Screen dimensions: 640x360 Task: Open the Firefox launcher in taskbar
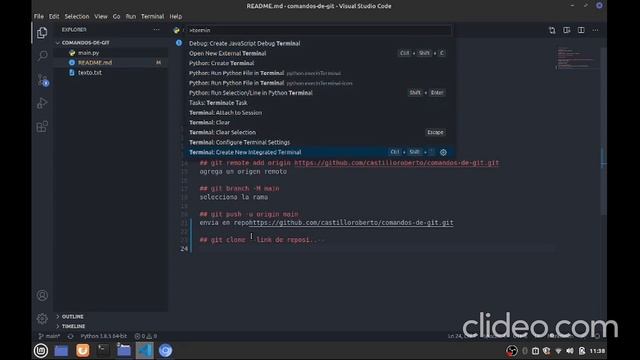(82, 351)
